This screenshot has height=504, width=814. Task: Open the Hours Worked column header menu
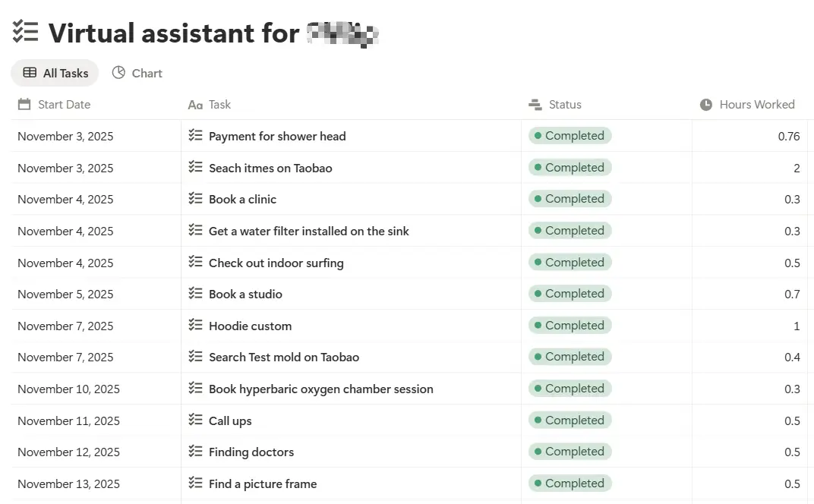757,104
